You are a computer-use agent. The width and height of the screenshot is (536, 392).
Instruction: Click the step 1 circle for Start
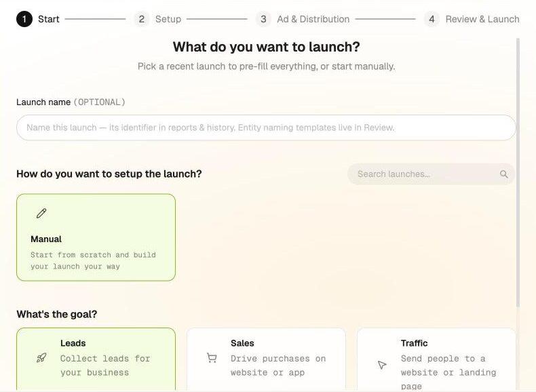pyautogui.click(x=24, y=19)
